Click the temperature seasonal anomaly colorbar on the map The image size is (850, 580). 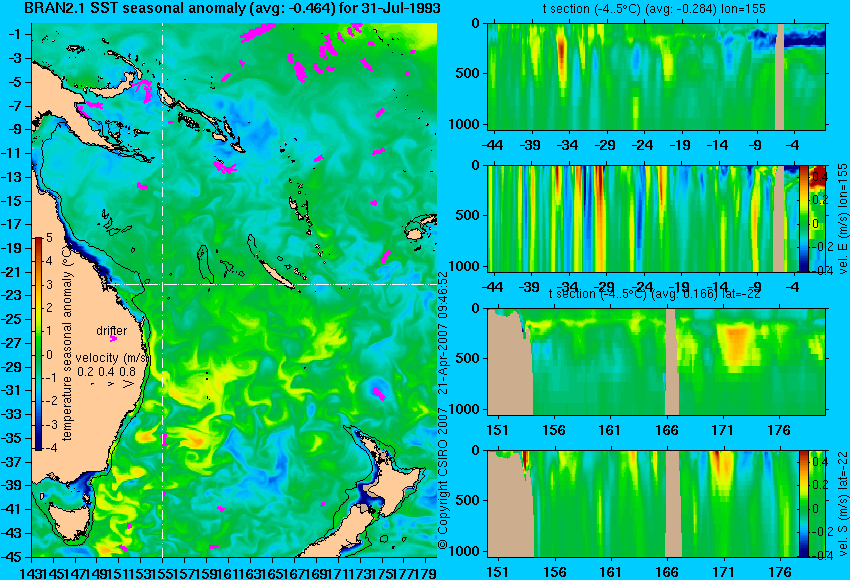(38, 344)
